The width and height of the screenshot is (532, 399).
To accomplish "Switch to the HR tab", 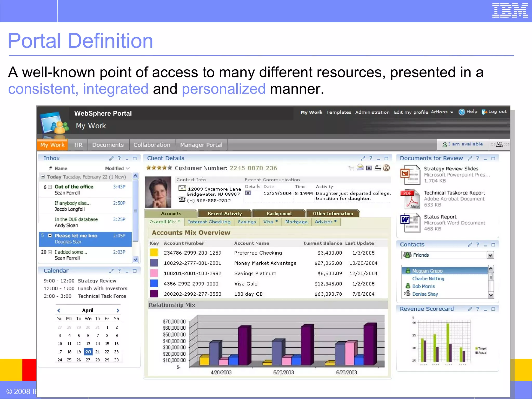I will [78, 145].
